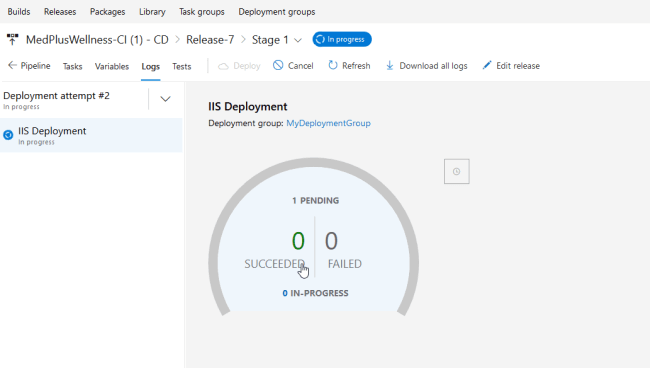This screenshot has height=368, width=650.
Task: Click the greyed-out Deploy cloud icon
Action: 223,66
